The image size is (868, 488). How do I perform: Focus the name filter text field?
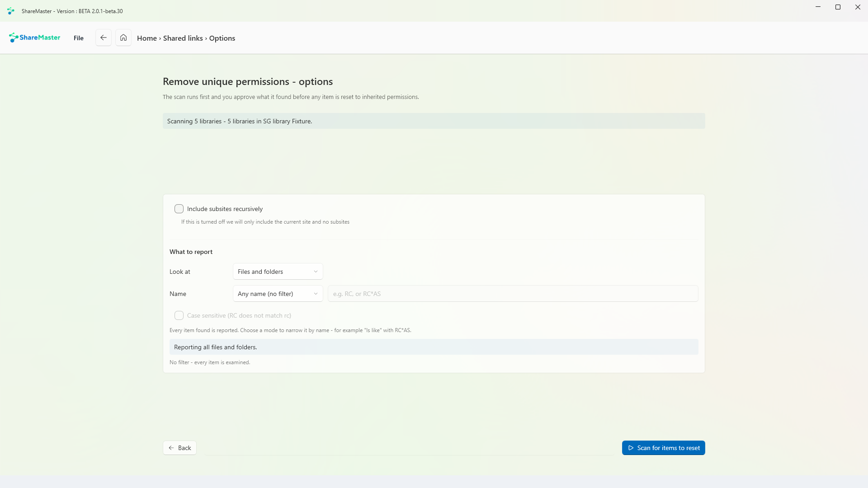tap(513, 294)
